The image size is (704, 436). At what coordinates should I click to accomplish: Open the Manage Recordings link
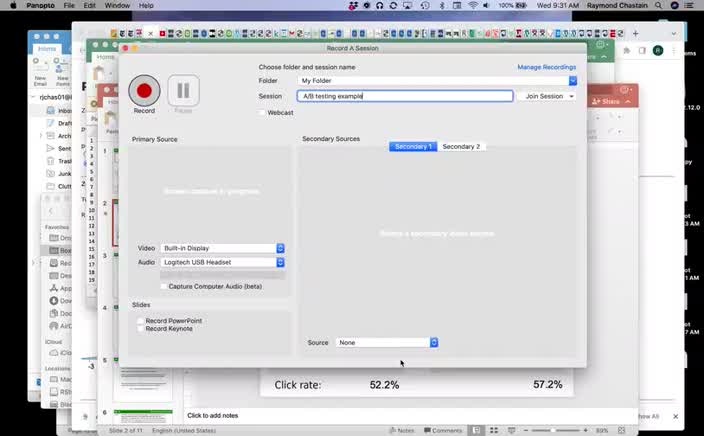546,67
